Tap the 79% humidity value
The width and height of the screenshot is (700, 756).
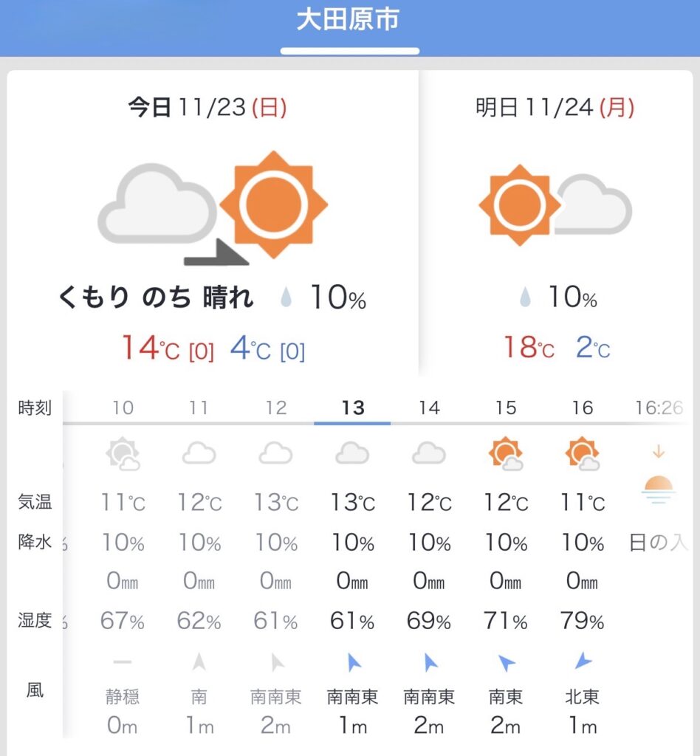click(583, 622)
